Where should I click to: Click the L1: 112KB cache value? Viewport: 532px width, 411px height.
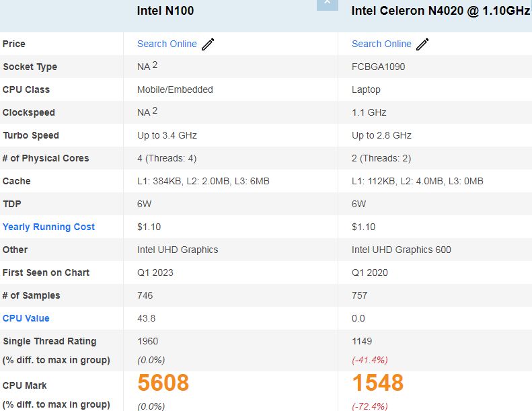417,181
